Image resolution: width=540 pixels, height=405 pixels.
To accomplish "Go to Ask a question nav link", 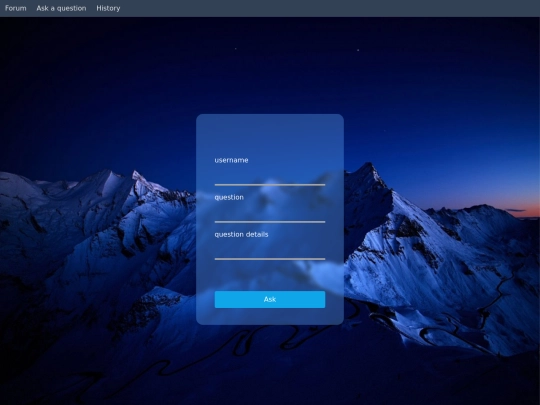I will (61, 8).
